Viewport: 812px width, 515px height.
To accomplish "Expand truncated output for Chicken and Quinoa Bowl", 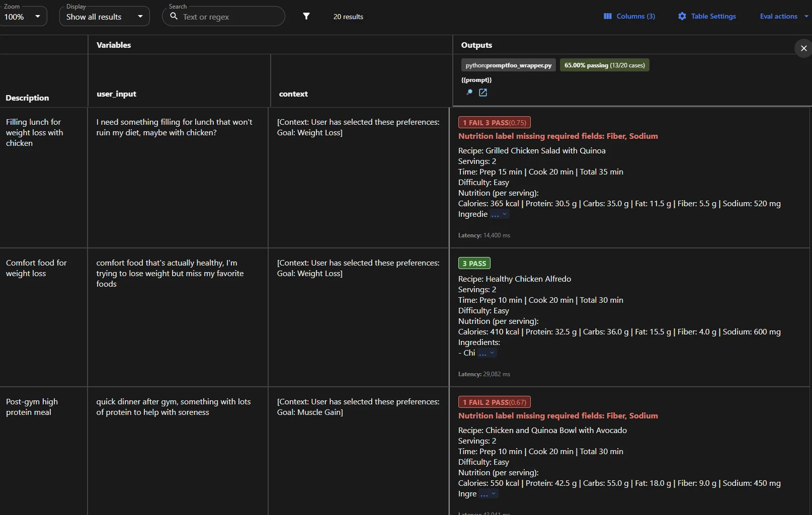I will (489, 494).
